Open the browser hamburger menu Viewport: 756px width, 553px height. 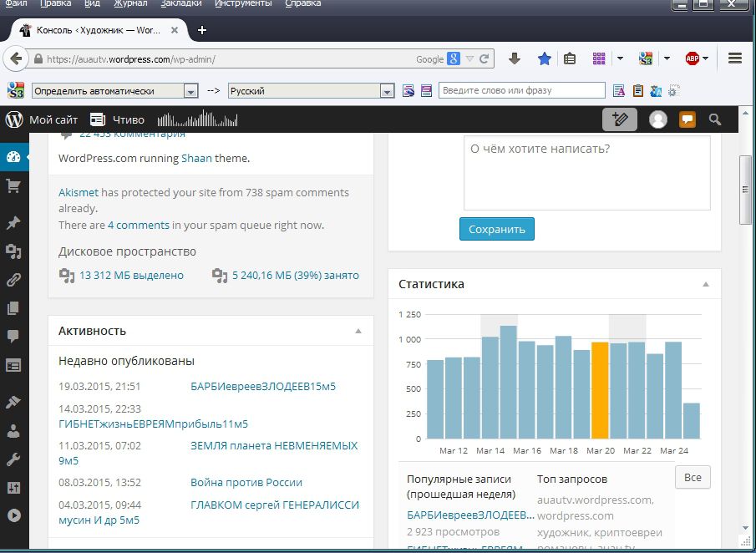735,58
